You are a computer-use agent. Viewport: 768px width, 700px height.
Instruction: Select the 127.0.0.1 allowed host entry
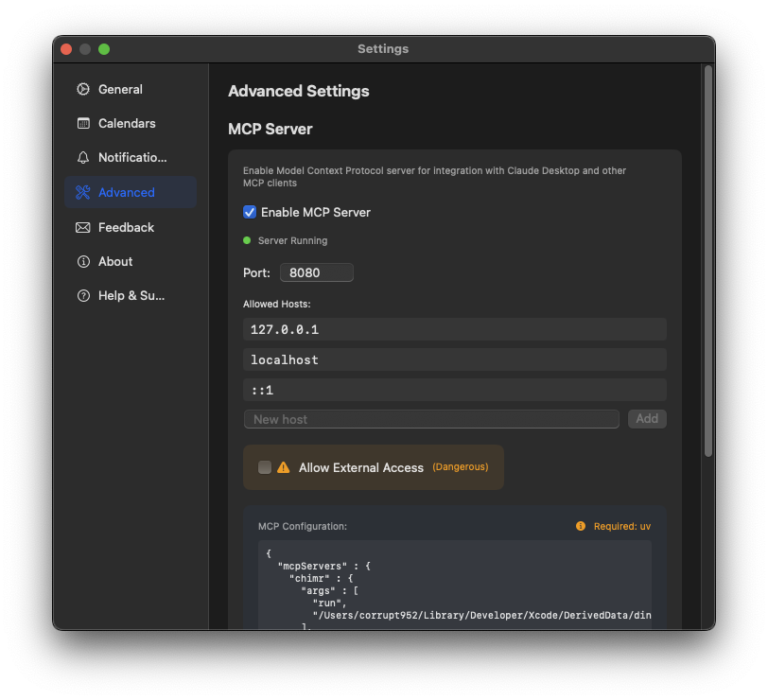[455, 328]
